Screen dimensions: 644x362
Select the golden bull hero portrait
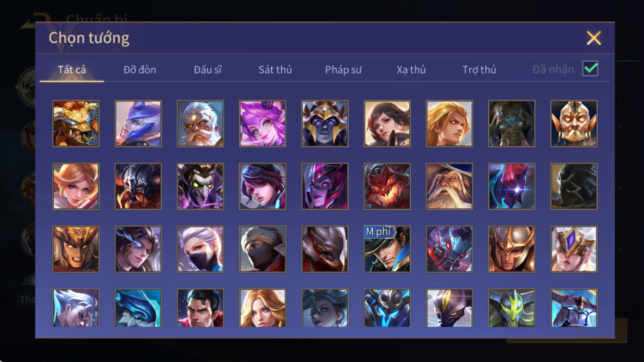click(76, 124)
